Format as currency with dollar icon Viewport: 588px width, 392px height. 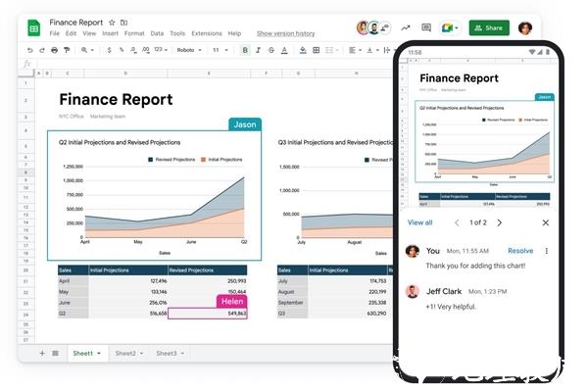point(109,50)
